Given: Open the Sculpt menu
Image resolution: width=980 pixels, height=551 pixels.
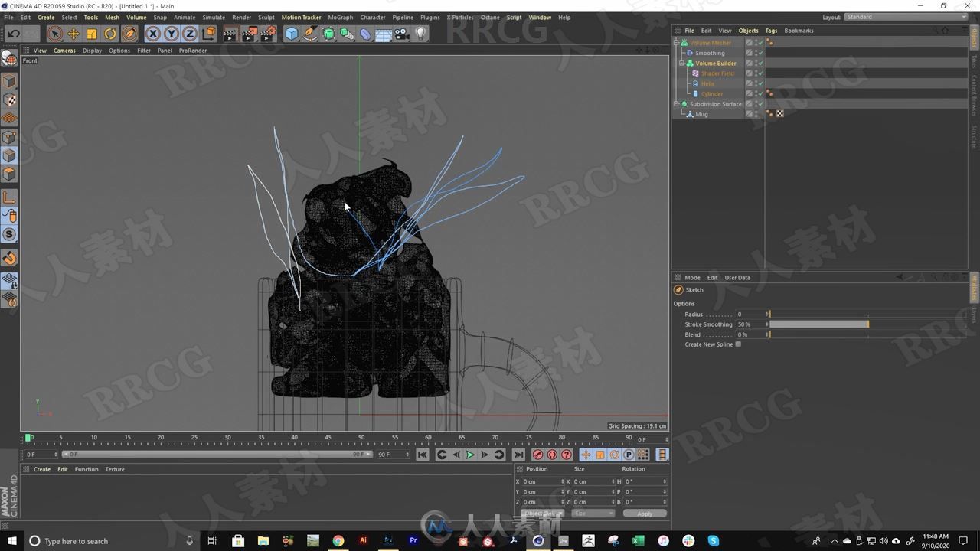Looking at the screenshot, I should (x=266, y=17).
